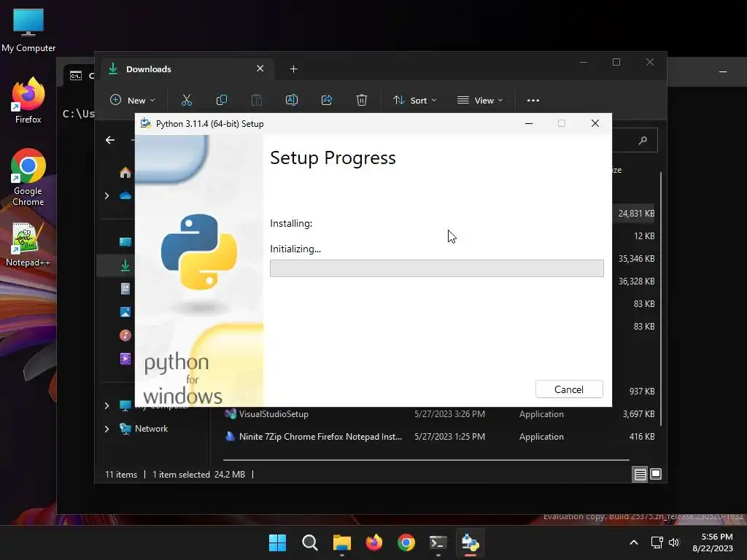This screenshot has height=560, width=747.
Task: Expand the My Computer tree node
Action: pyautogui.click(x=107, y=405)
